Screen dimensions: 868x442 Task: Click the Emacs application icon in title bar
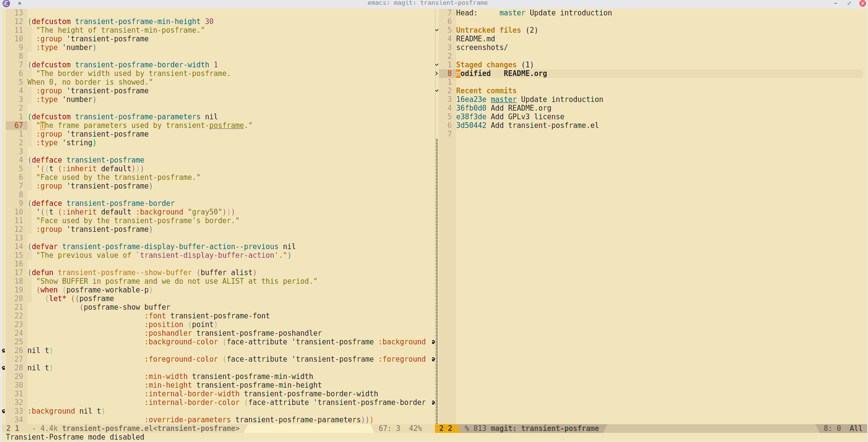pyautogui.click(x=6, y=3)
